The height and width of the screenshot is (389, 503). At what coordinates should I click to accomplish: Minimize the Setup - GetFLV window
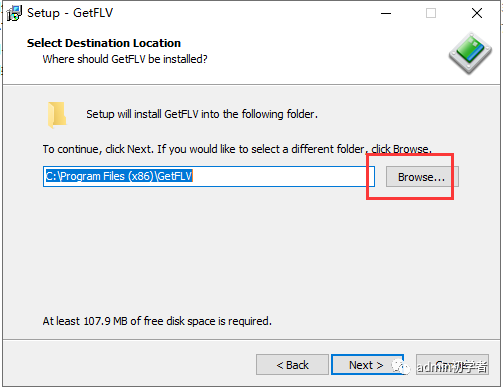coord(386,13)
